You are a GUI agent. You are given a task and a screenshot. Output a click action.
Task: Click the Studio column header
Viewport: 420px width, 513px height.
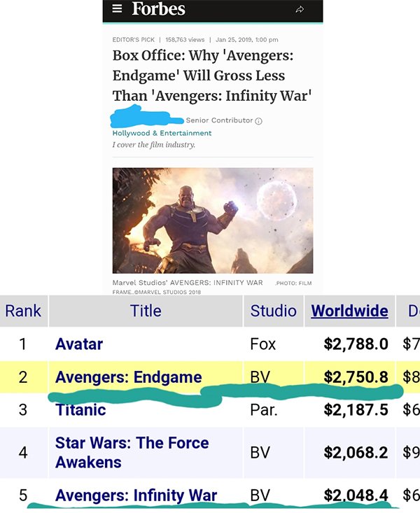point(273,311)
